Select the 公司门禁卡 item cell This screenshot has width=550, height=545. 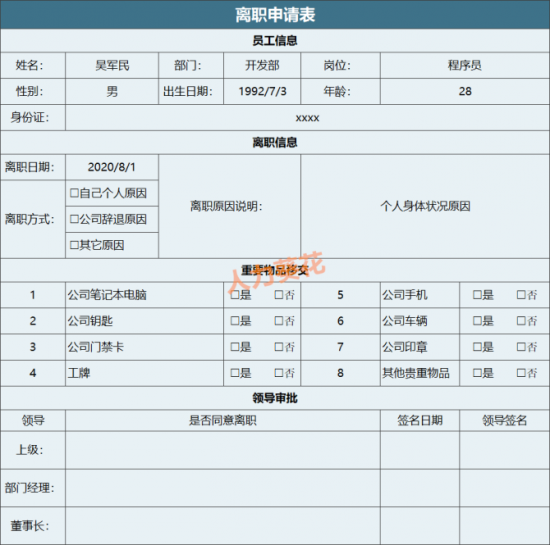tap(145, 347)
